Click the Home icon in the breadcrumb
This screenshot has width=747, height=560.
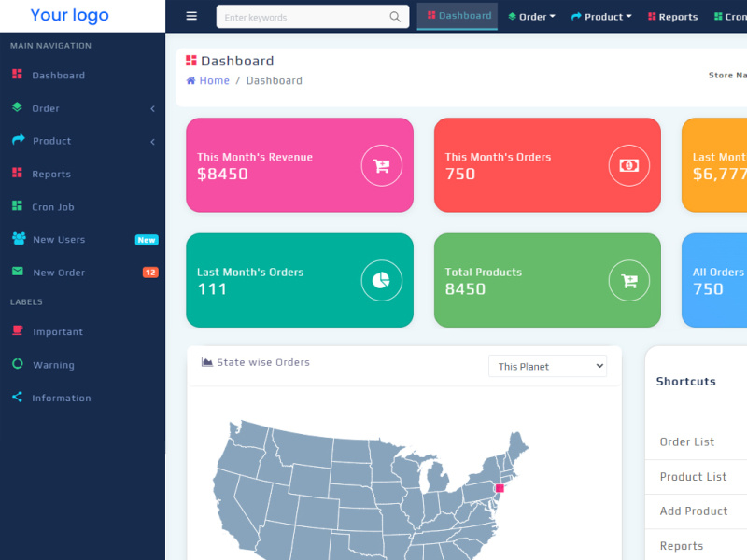click(190, 80)
